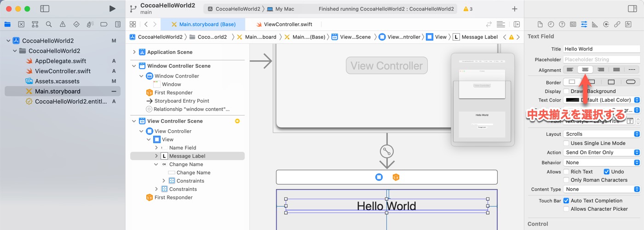The width and height of the screenshot is (644, 230).
Task: Show the Breakpoint navigator
Action: pyautogui.click(x=104, y=24)
